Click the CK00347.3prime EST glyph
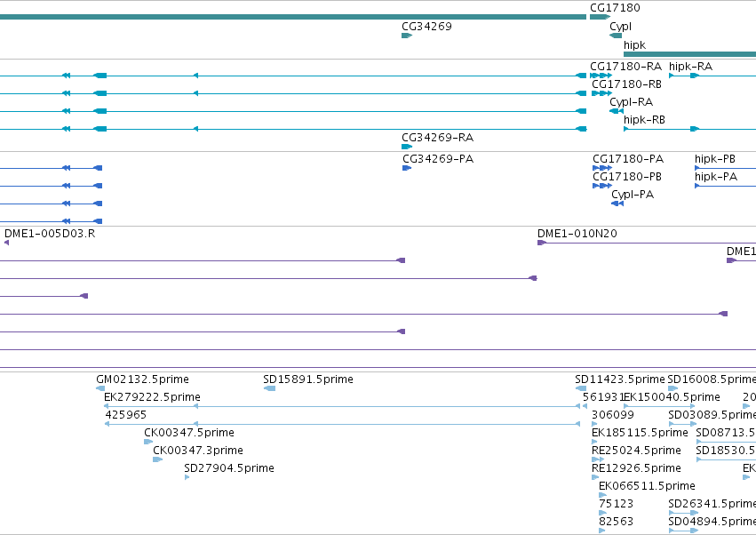 [x=157, y=459]
